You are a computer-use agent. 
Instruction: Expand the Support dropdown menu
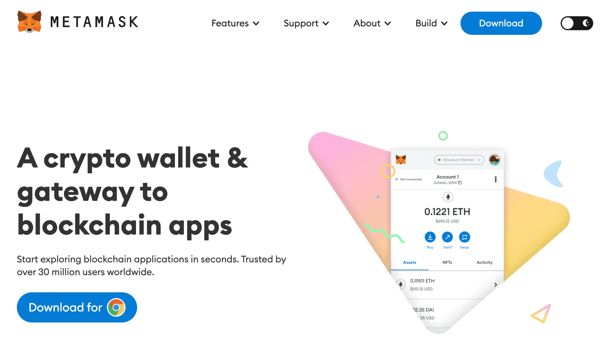click(x=307, y=23)
